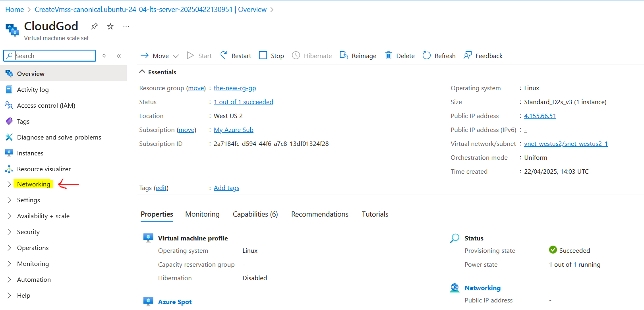Open the more options ellipsis menu

126,26
